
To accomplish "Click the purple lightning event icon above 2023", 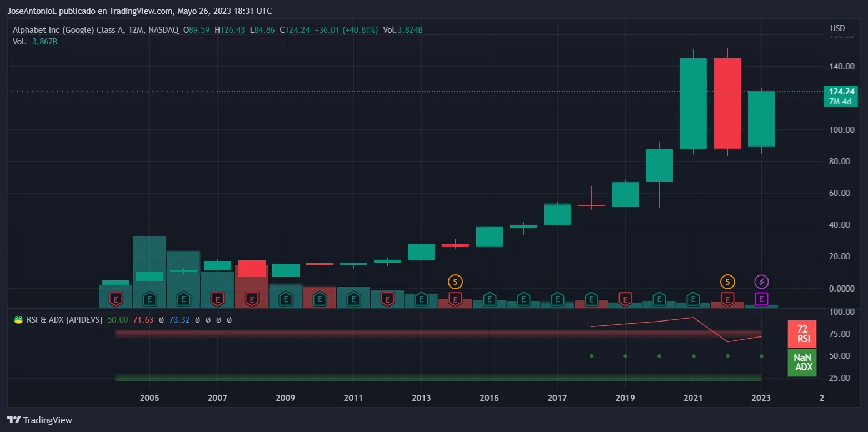I will tap(762, 282).
